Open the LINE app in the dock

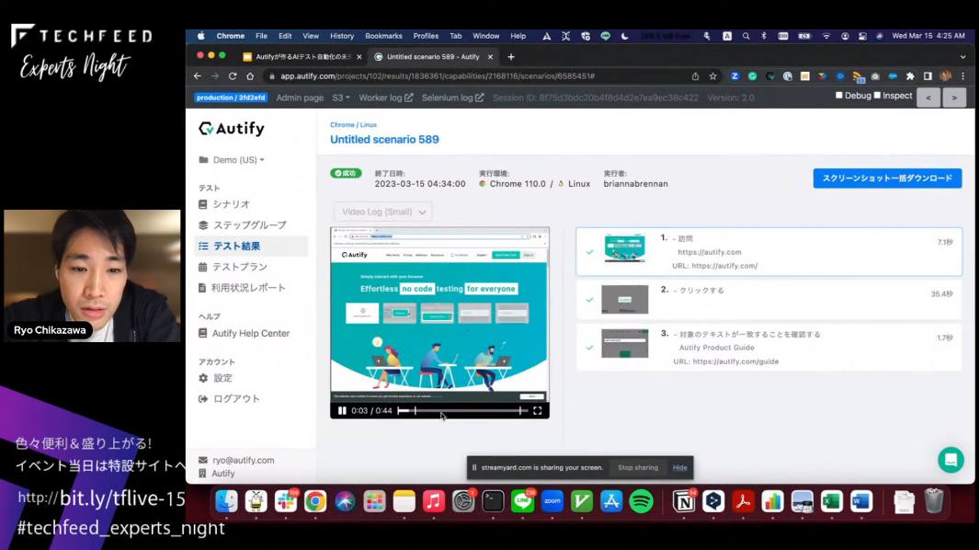pos(522,501)
